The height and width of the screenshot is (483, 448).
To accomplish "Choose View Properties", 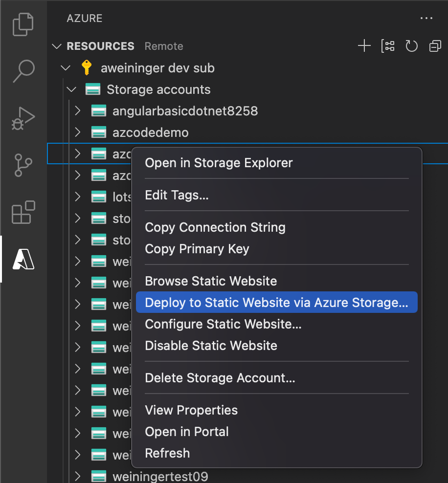I will pyautogui.click(x=277, y=410).
